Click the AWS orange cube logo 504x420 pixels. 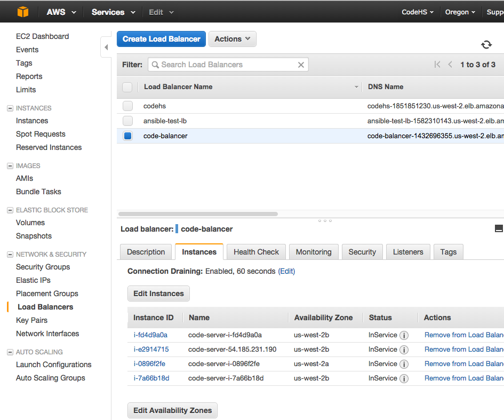click(x=23, y=12)
